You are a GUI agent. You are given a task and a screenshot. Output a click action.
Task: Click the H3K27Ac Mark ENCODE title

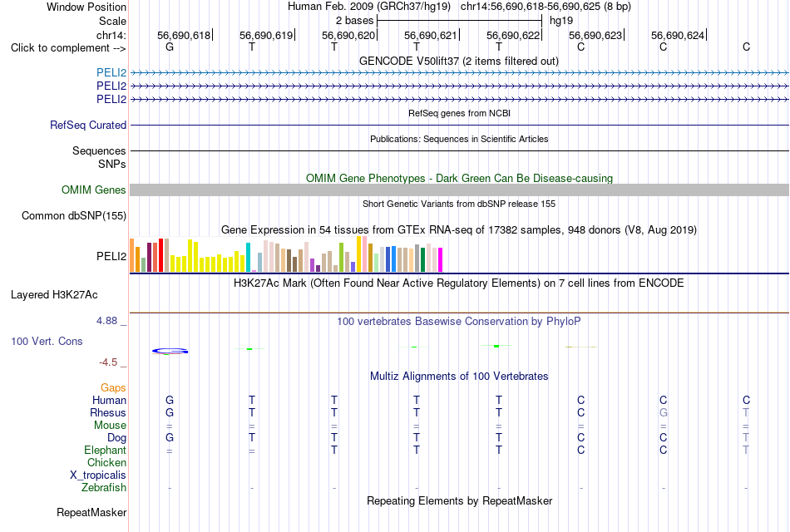[458, 283]
